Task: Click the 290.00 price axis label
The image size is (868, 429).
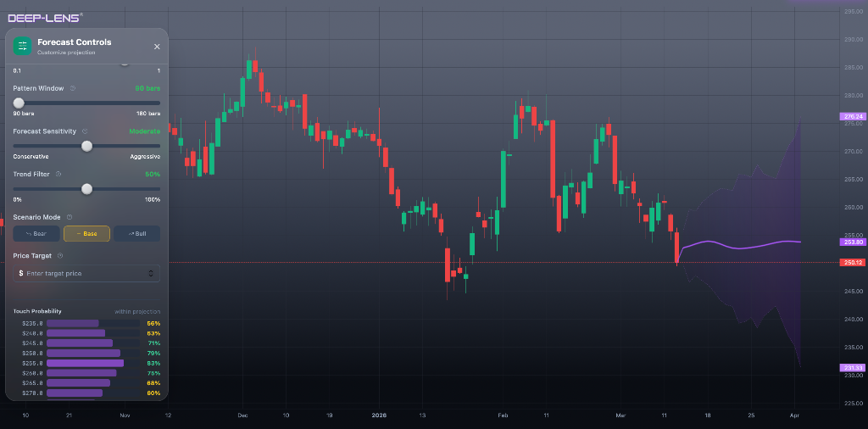Action: click(853, 39)
